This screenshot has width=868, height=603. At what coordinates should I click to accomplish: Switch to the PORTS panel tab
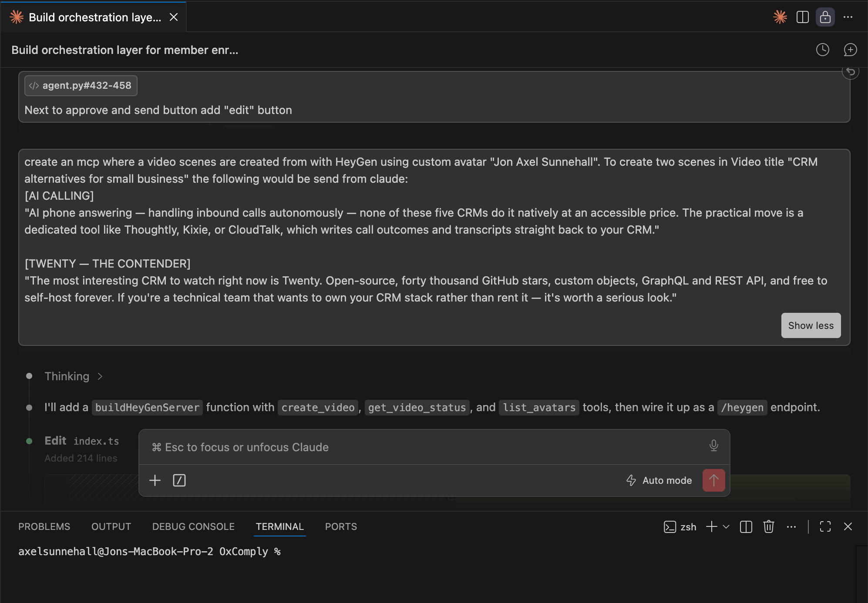(341, 526)
